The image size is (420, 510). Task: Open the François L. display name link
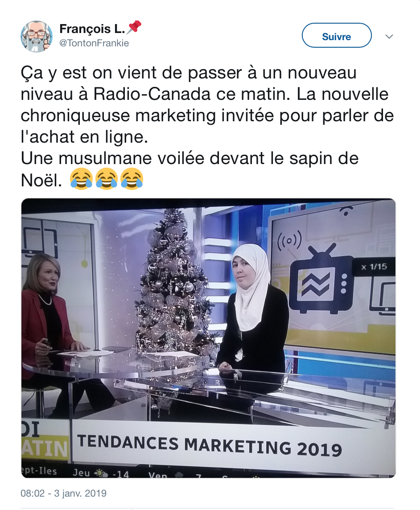click(x=92, y=29)
